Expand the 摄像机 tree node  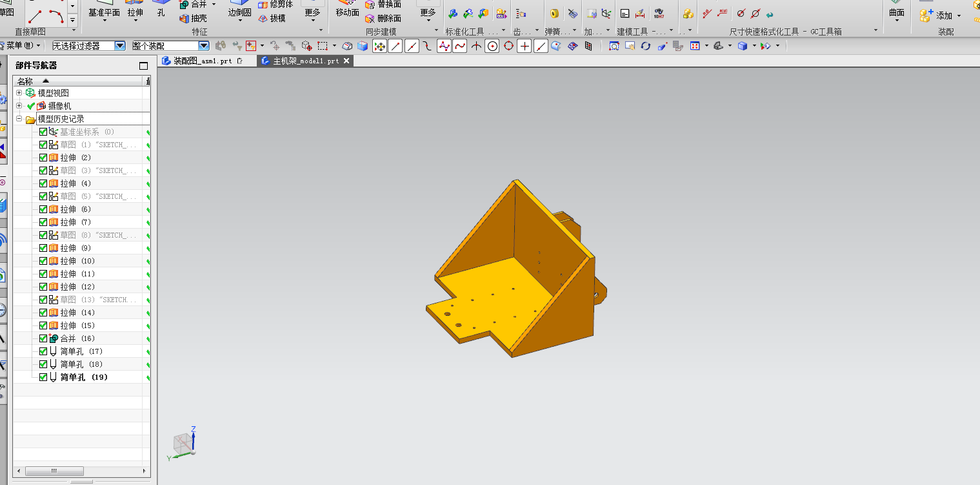(19, 106)
